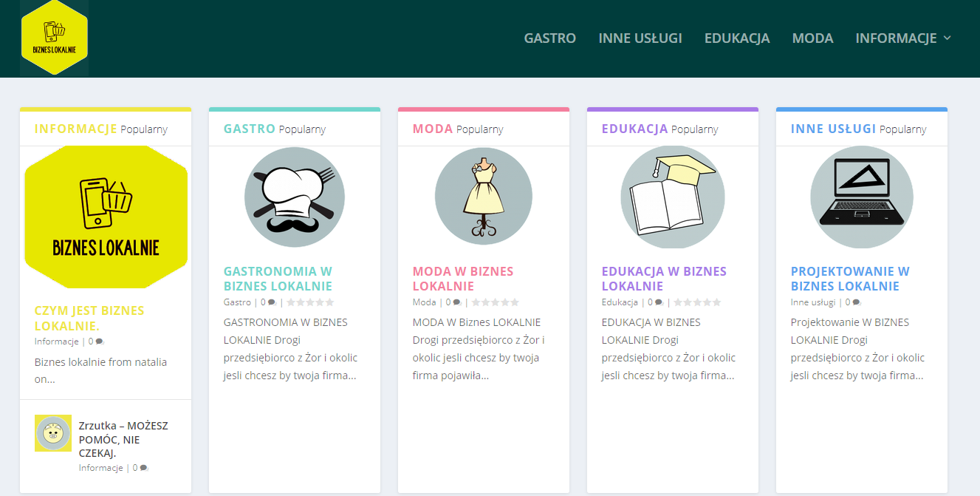Open 'Gastronomia w Biznes Lokalnie' post title
The width and height of the screenshot is (980, 496).
coord(278,279)
